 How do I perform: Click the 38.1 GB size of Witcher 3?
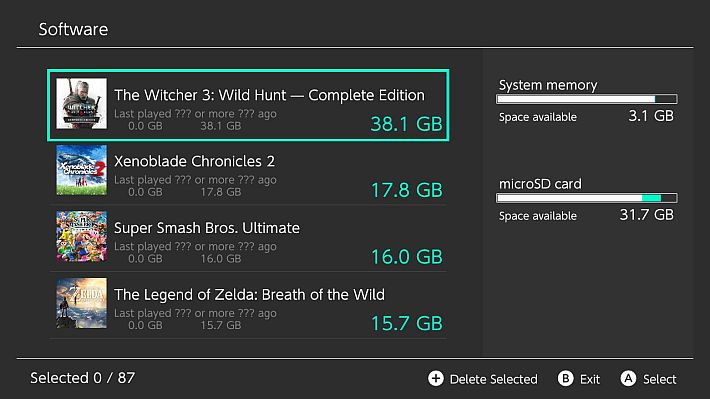(x=406, y=124)
